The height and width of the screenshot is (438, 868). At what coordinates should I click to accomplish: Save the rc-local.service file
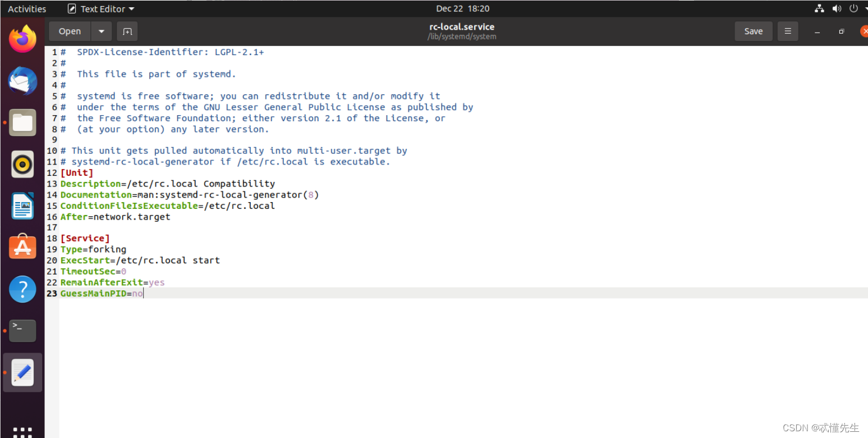click(754, 31)
